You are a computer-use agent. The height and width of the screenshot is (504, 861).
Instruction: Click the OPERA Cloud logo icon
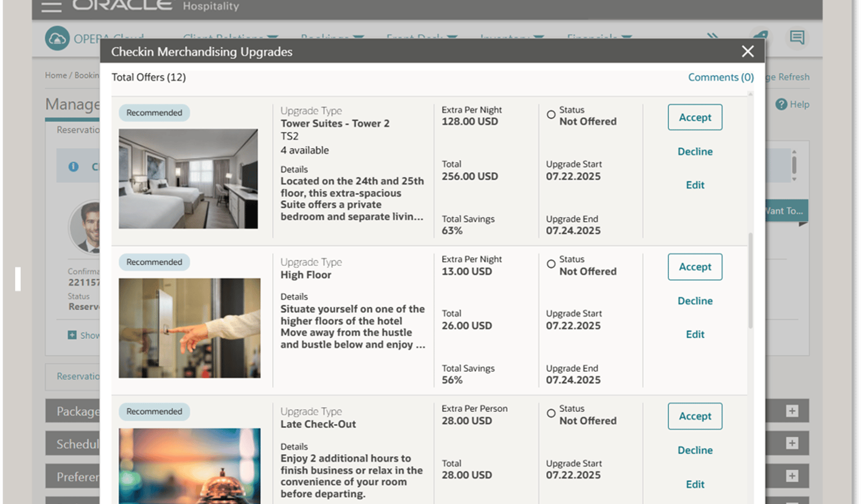pyautogui.click(x=57, y=38)
